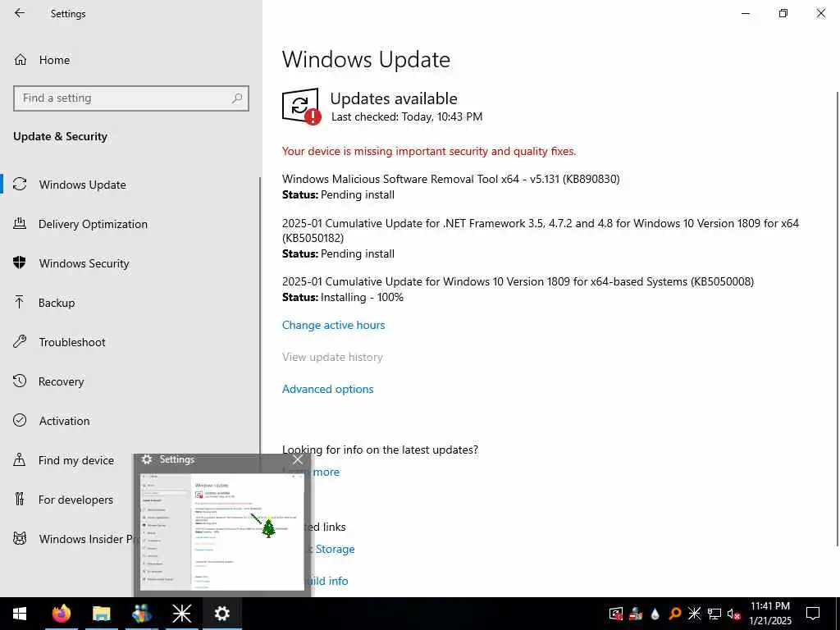Launch Firefox from the taskbar
This screenshot has height=630, width=840.
point(61,614)
